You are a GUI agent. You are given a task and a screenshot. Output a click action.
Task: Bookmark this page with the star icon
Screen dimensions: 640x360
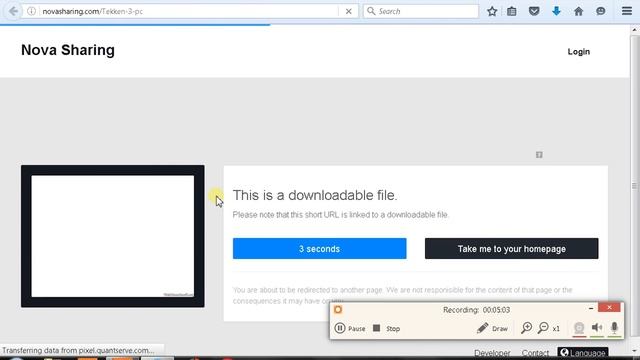[492, 11]
